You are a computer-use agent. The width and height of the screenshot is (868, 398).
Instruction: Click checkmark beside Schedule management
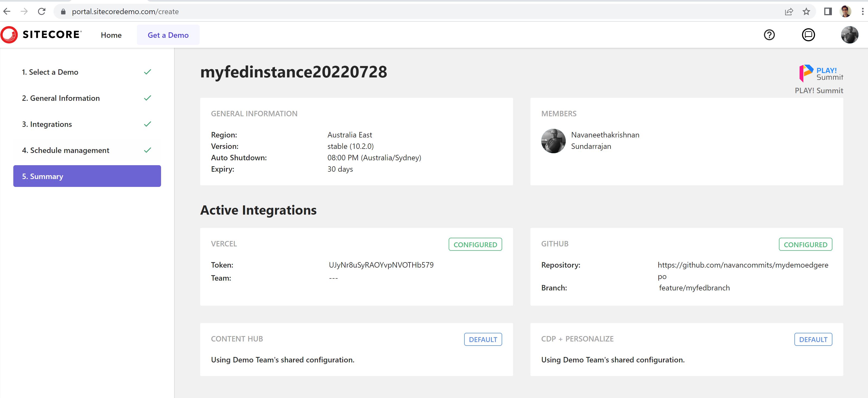pos(147,150)
